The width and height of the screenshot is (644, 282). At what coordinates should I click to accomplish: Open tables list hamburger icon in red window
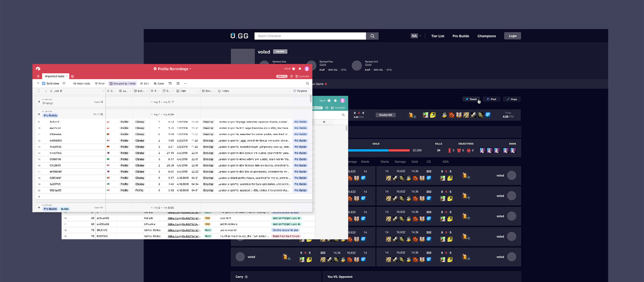coord(38,76)
